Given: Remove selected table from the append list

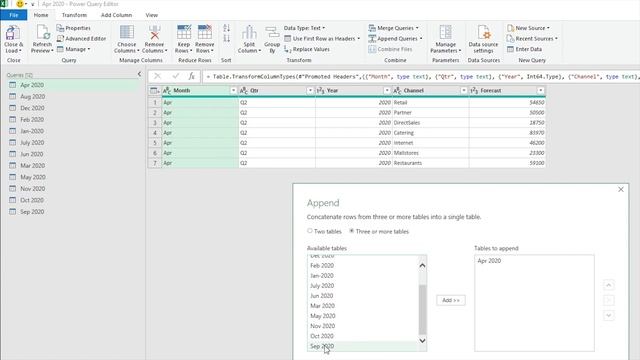Looking at the screenshot, I should pos(609,300).
